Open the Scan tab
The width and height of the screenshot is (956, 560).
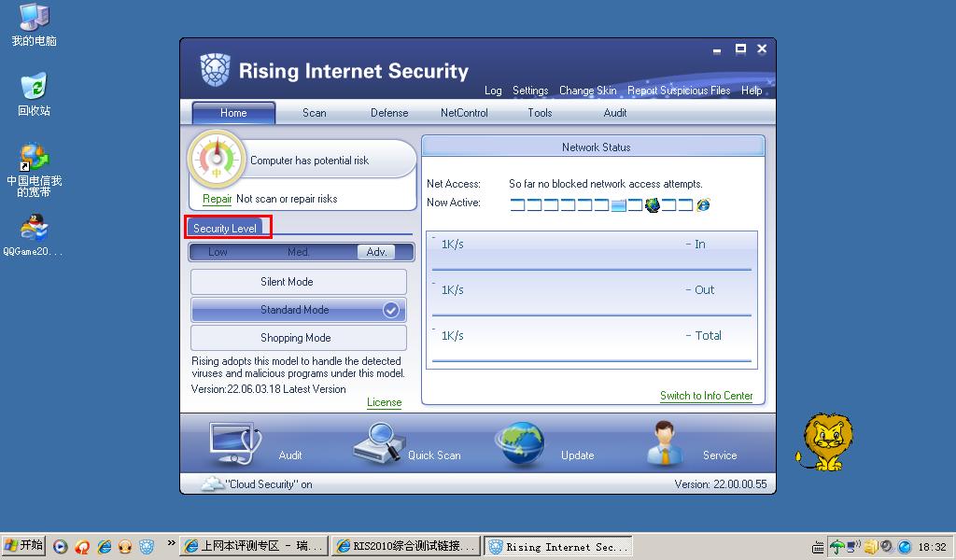[314, 113]
